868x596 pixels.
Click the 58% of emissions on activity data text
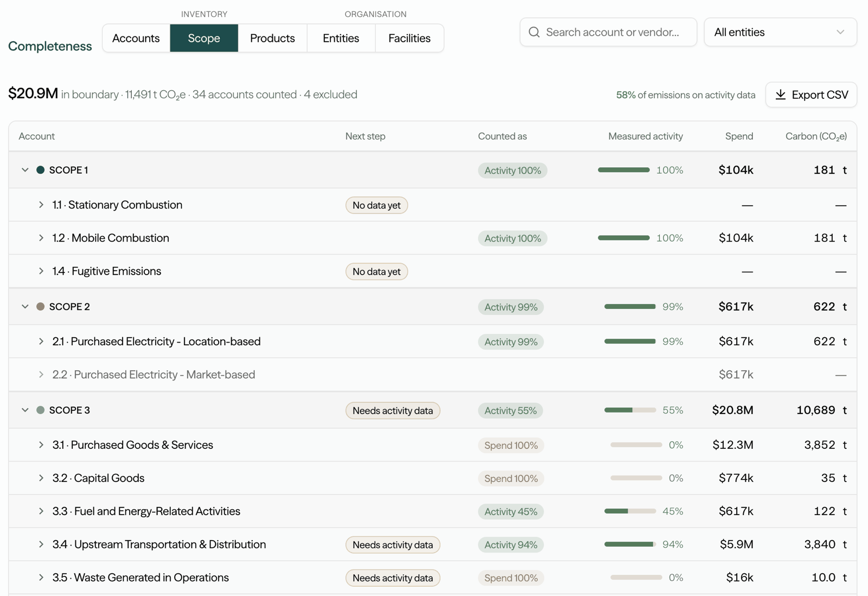[686, 94]
